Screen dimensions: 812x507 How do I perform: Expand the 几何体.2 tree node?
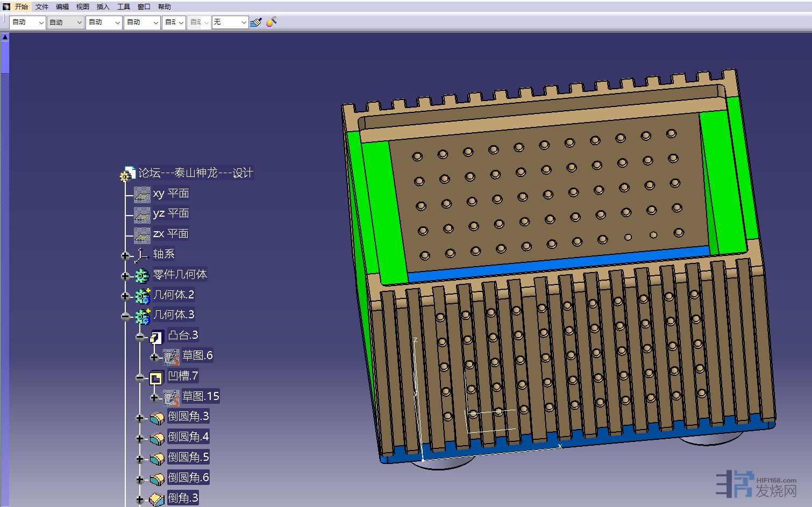[125, 296]
